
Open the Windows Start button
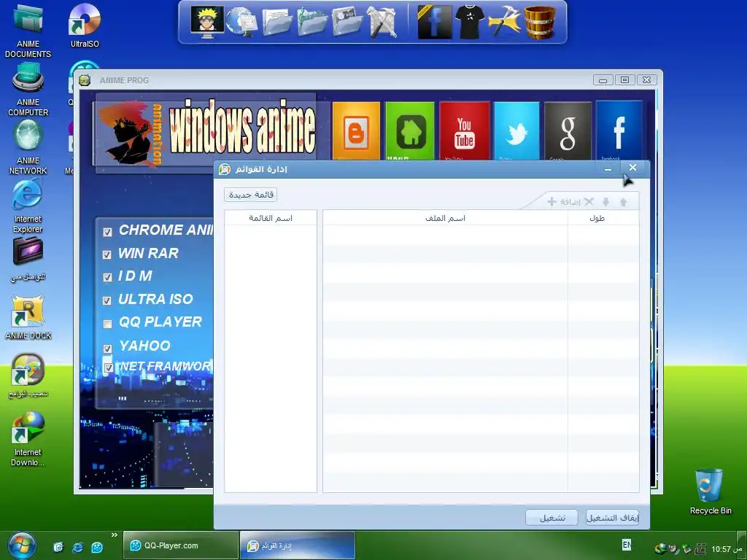(21, 545)
